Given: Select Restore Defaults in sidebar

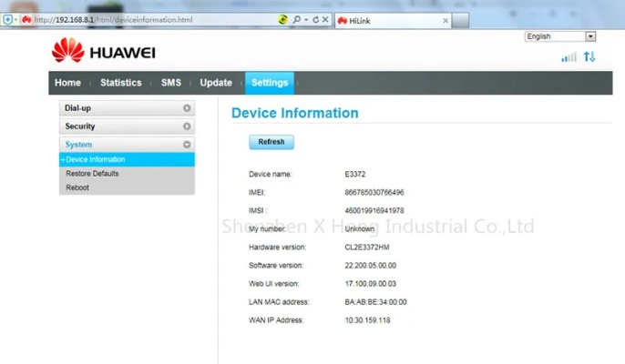Looking at the screenshot, I should pos(92,174).
